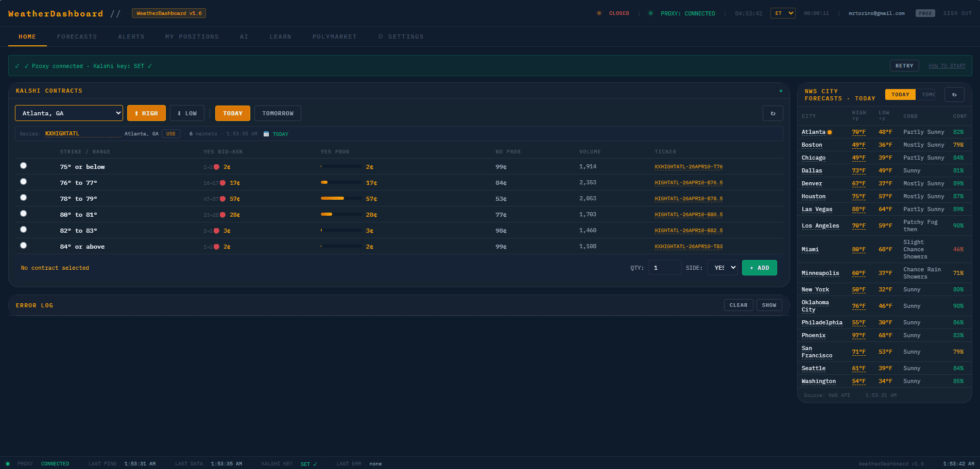Click the green proxy status dot in footer

8,464
